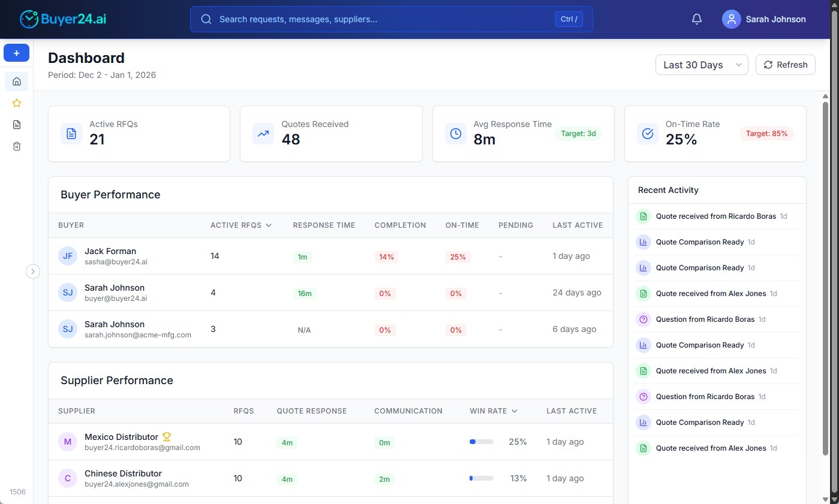Open the Trash icon in the sidebar

[x=16, y=146]
